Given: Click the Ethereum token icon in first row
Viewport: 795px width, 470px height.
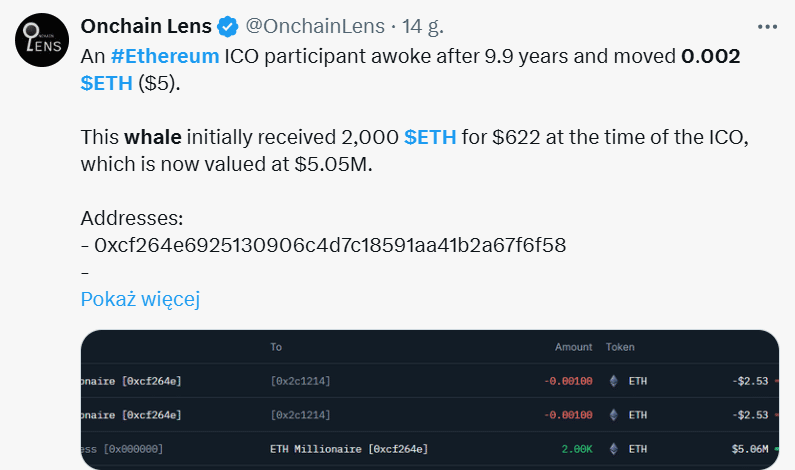Looking at the screenshot, I should click(614, 381).
